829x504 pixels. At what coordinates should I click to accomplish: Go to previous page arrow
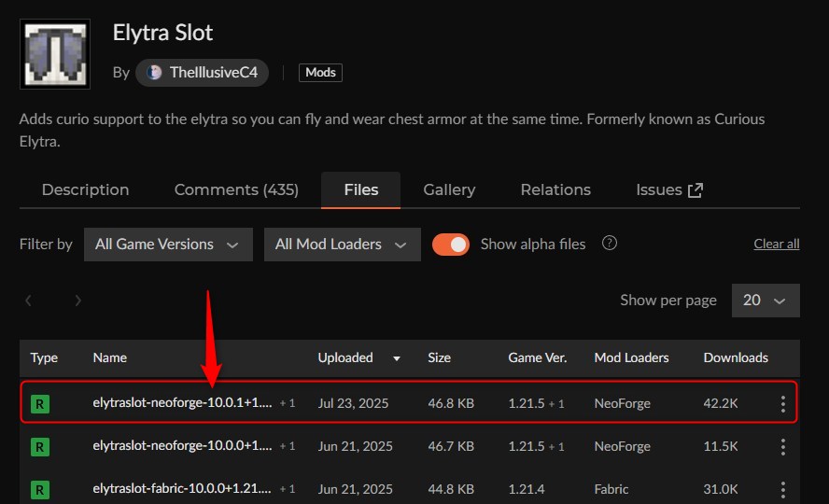click(29, 301)
